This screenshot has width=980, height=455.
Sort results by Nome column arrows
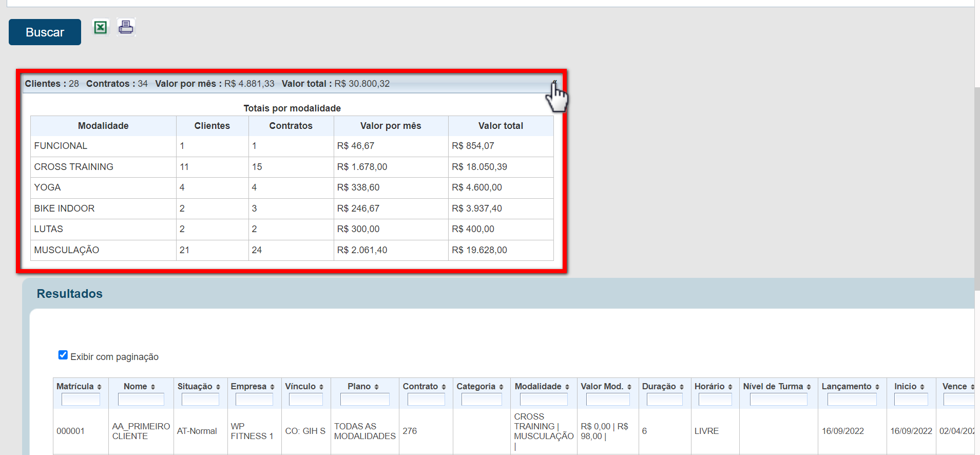point(153,387)
